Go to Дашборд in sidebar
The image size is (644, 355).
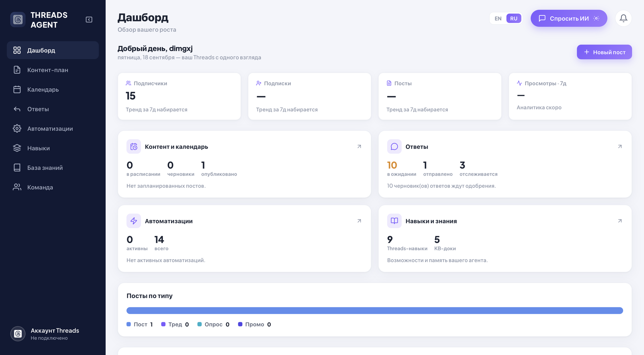point(53,50)
